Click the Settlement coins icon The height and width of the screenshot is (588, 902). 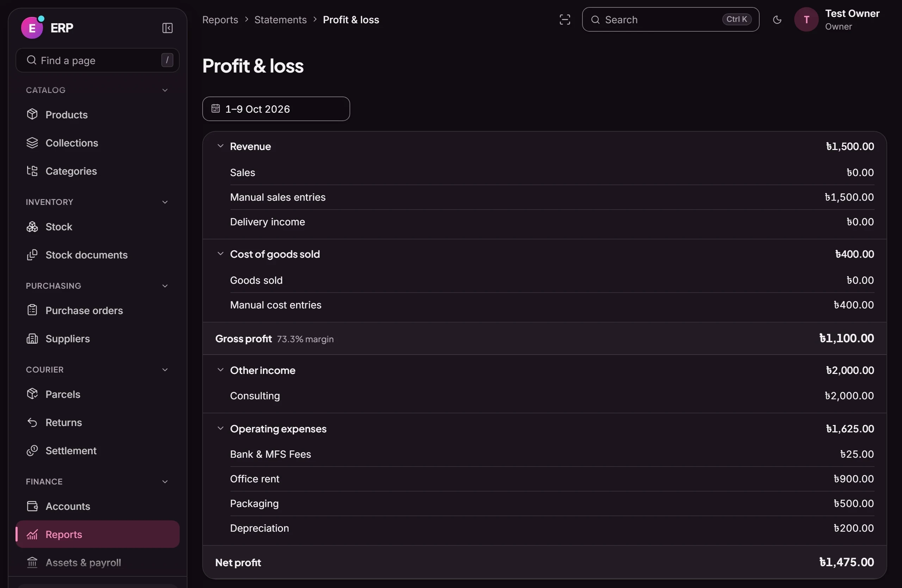tap(32, 451)
